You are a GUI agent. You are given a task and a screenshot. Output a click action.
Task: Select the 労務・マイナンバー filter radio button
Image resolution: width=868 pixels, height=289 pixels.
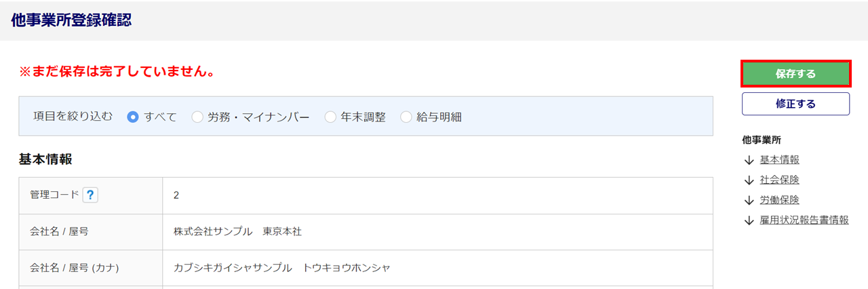point(197,117)
